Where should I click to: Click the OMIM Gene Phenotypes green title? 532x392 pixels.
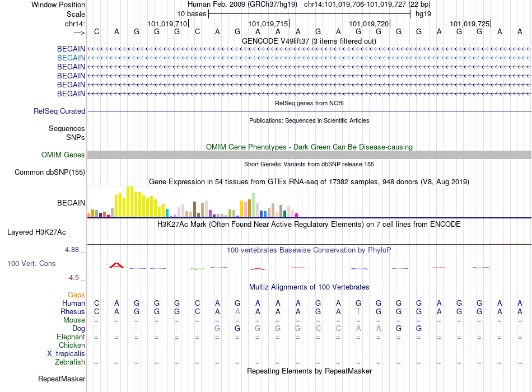pyautogui.click(x=310, y=147)
